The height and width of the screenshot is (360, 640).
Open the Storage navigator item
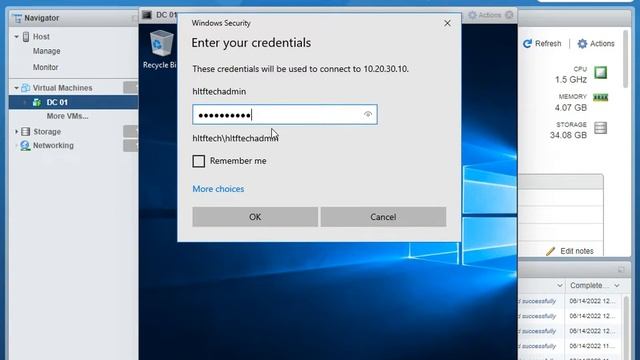47,132
